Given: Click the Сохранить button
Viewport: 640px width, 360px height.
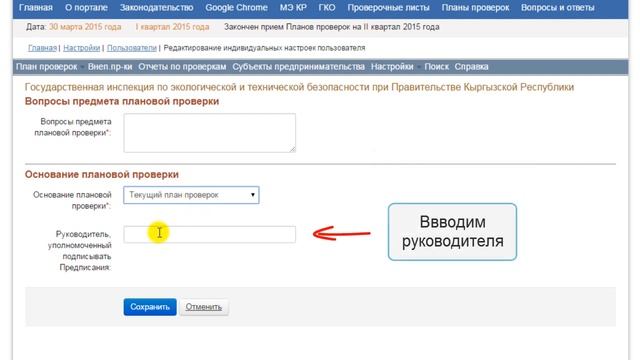Looking at the screenshot, I should pyautogui.click(x=150, y=307).
